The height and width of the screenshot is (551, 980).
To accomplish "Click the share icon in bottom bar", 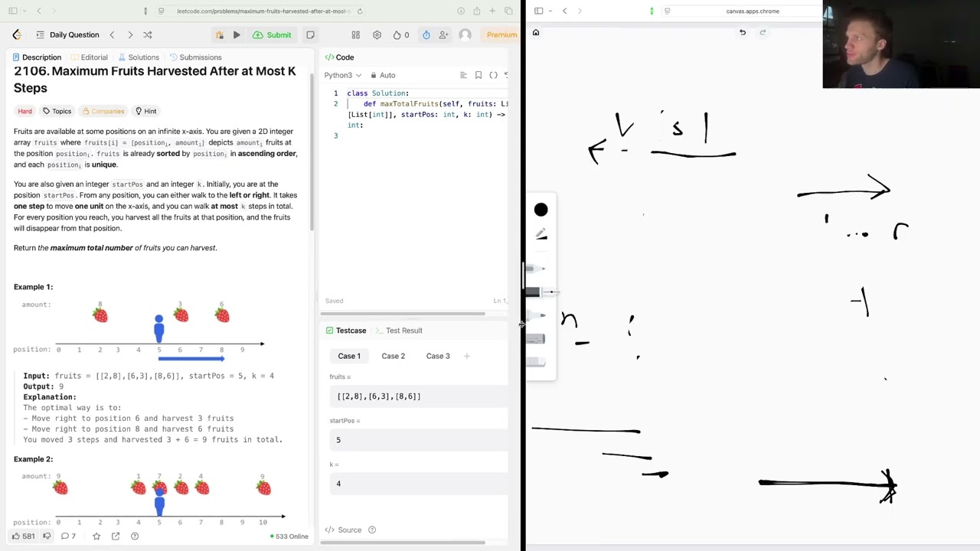I will [116, 536].
